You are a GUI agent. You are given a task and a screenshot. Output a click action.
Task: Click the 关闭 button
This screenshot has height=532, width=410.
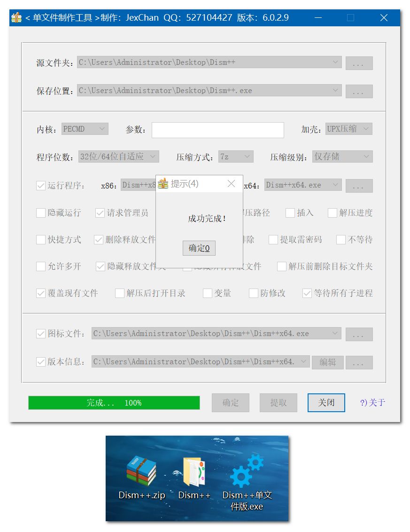click(326, 403)
